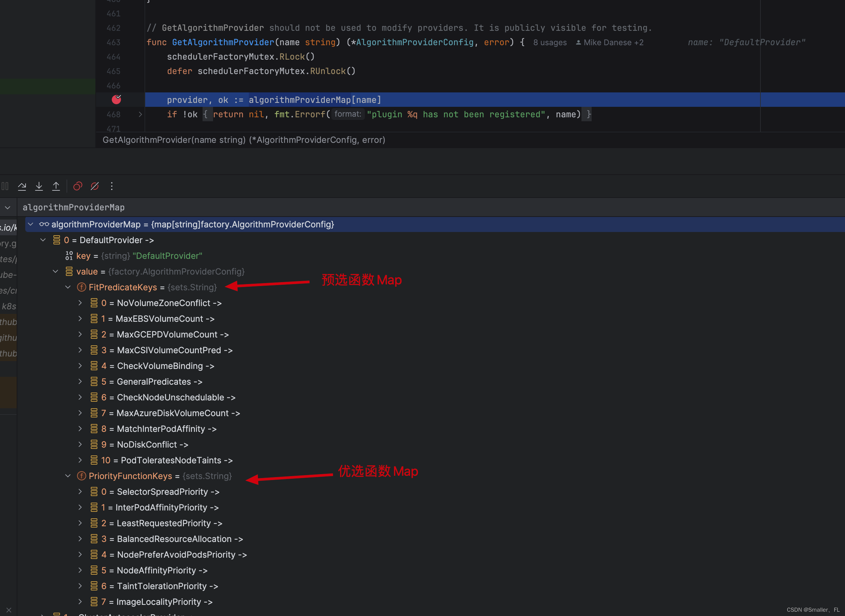This screenshot has width=845, height=616.
Task: Click the "Mike Danese +2" author hint
Action: [610, 43]
